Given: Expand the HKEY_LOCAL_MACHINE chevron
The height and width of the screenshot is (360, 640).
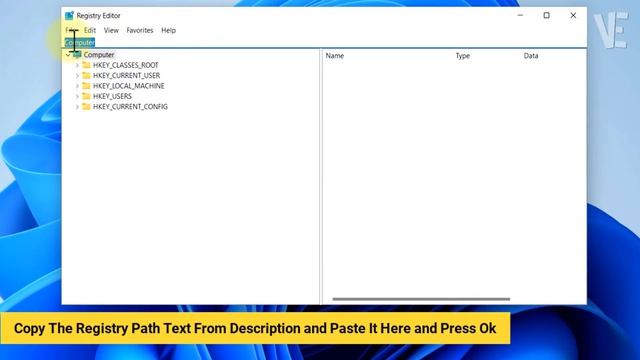Looking at the screenshot, I should 77,86.
